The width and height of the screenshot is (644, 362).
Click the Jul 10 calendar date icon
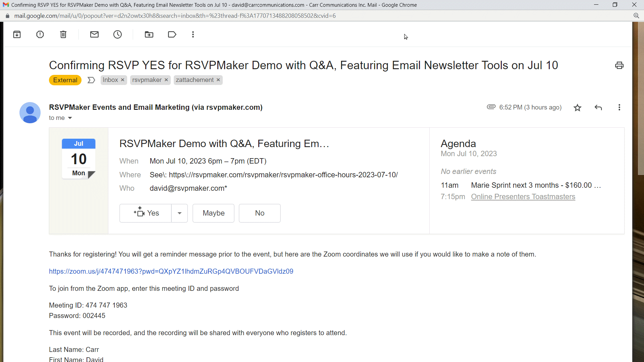pyautogui.click(x=78, y=159)
